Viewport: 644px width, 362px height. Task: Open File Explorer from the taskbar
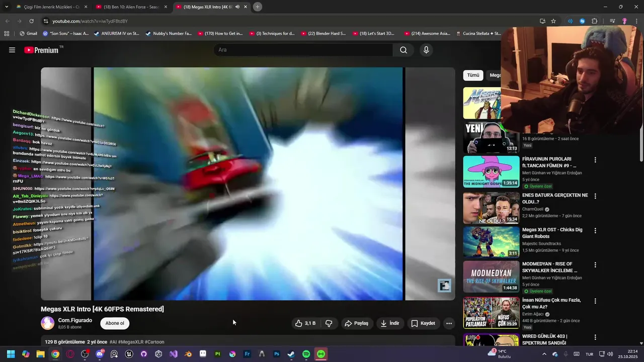point(40,354)
